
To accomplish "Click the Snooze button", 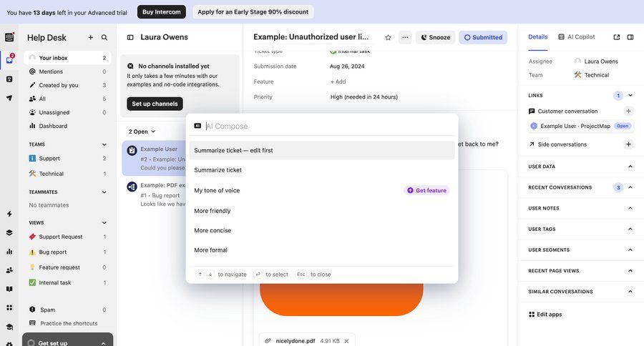I will [435, 37].
